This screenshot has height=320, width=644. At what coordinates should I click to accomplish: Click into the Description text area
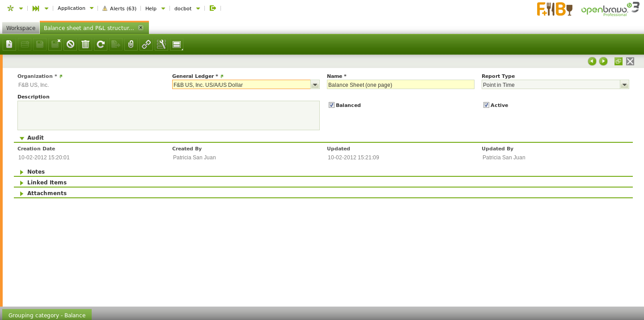[x=168, y=115]
